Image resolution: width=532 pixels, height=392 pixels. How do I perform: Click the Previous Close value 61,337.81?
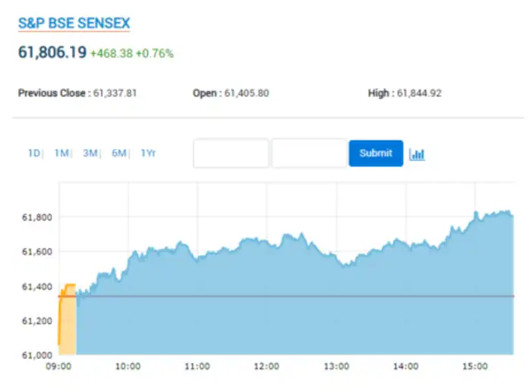coord(114,93)
